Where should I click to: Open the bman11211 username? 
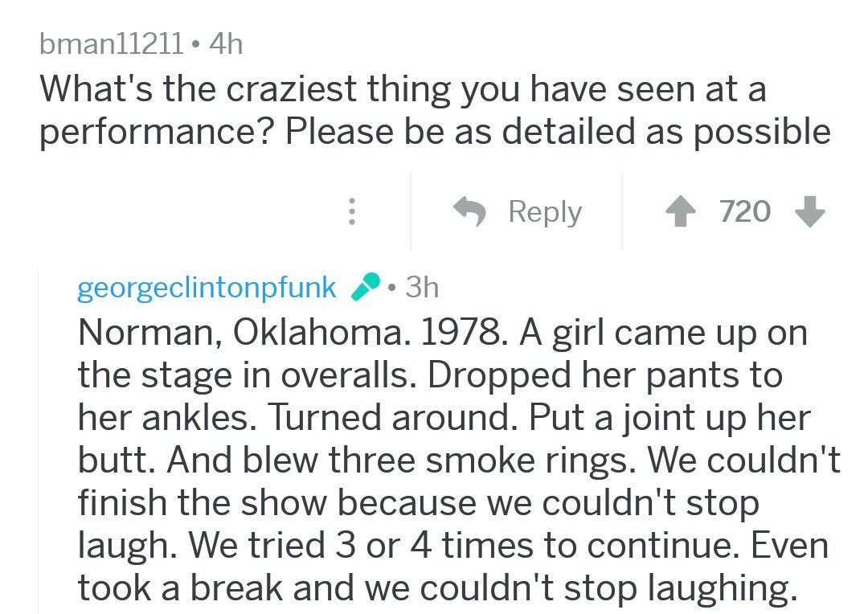coord(111,43)
